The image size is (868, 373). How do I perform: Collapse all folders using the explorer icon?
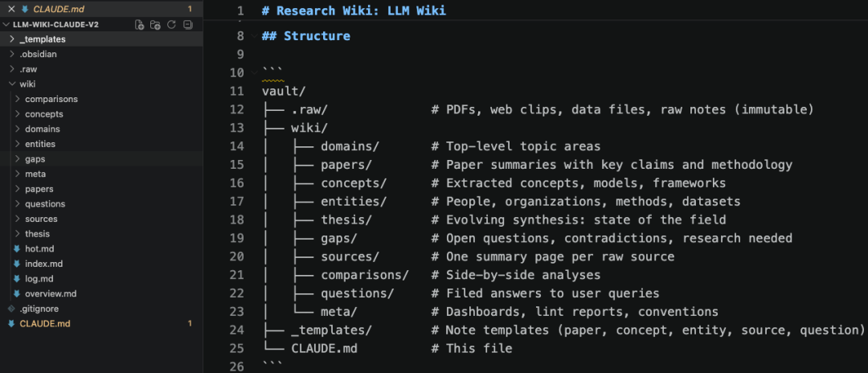[x=187, y=24]
